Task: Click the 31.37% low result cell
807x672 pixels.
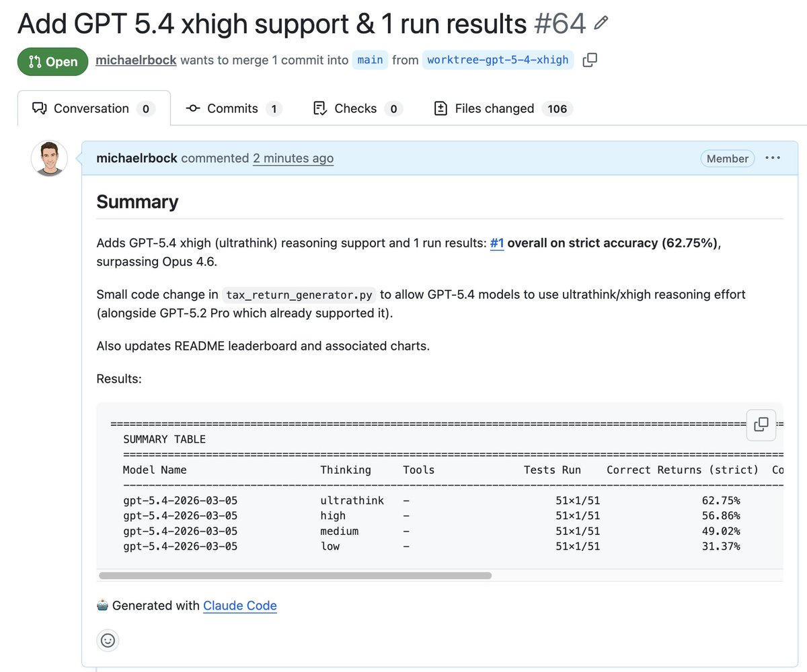Action: click(721, 546)
